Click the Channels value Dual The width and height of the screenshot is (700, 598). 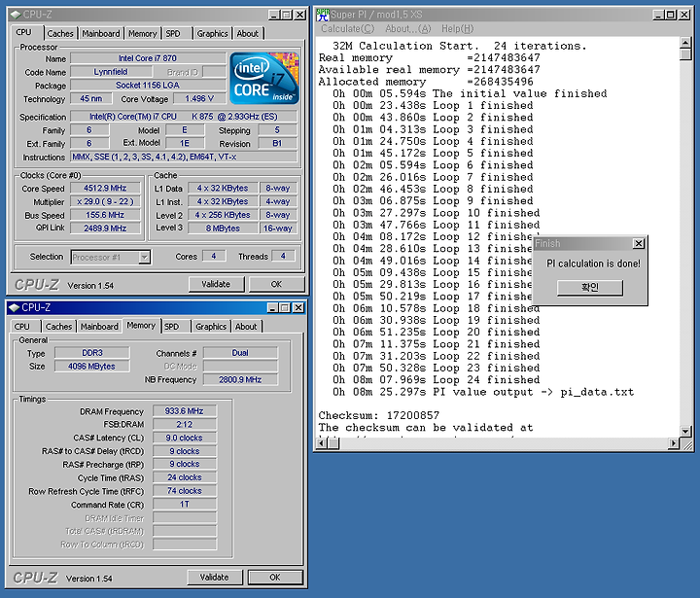click(240, 353)
